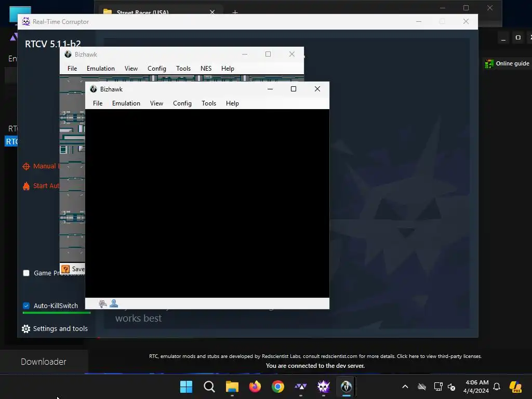Click the RTCV 5.1.1-b2 version label

[53, 44]
